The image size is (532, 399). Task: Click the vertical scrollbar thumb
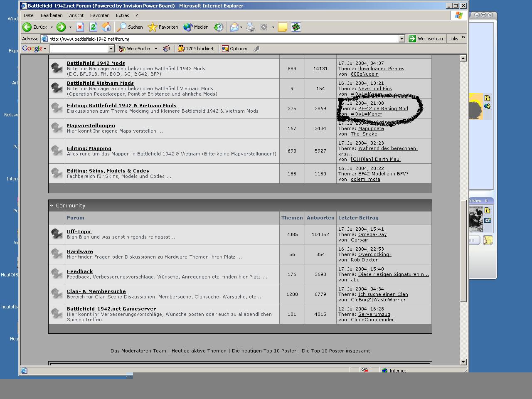click(463, 251)
